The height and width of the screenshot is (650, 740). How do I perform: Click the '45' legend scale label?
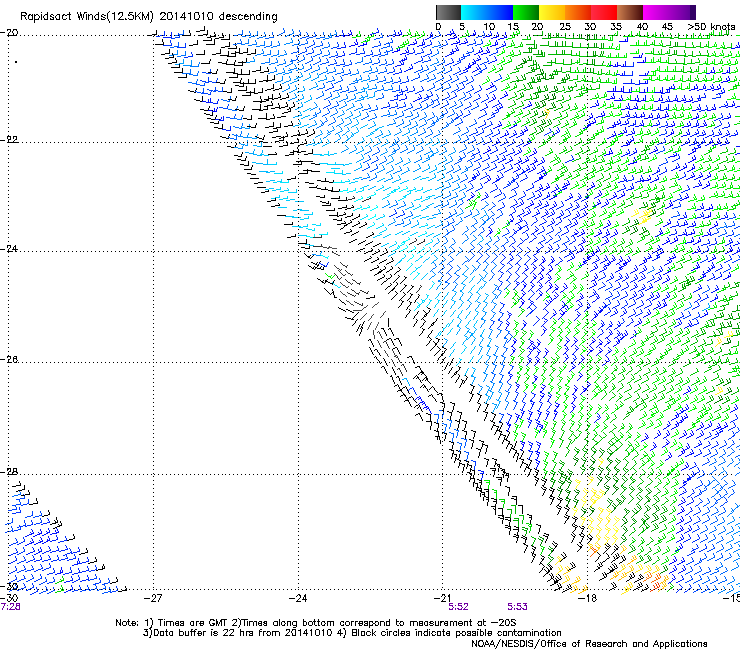click(666, 27)
